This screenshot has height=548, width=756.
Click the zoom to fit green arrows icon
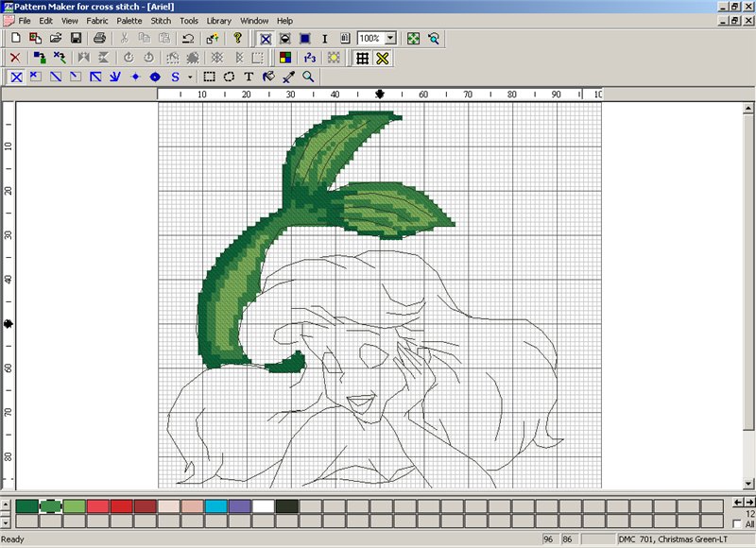coord(413,39)
